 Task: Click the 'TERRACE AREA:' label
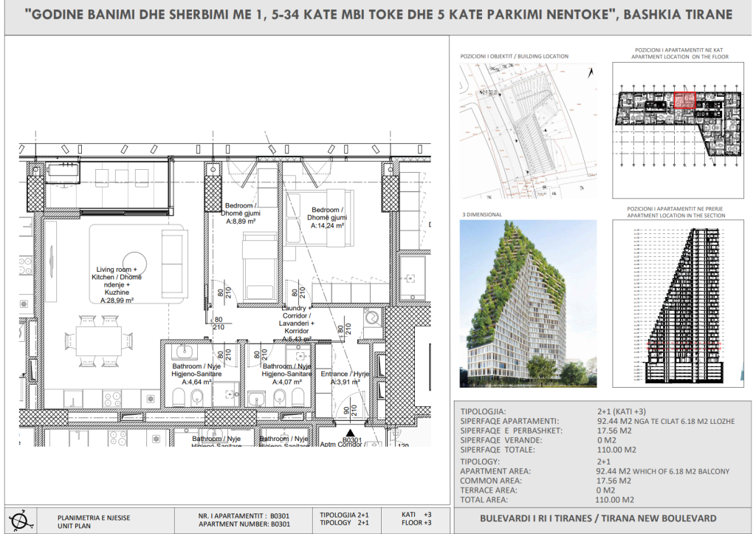pos(489,490)
